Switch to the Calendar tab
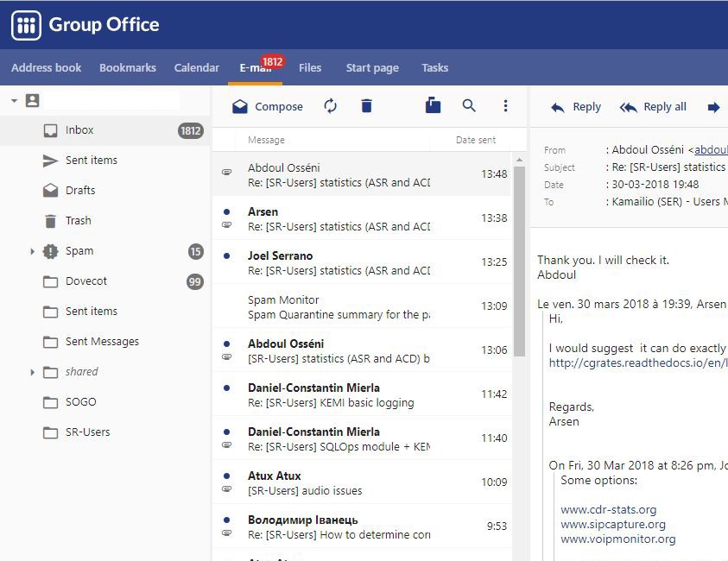Screen dimensions: 728x561 (196, 67)
